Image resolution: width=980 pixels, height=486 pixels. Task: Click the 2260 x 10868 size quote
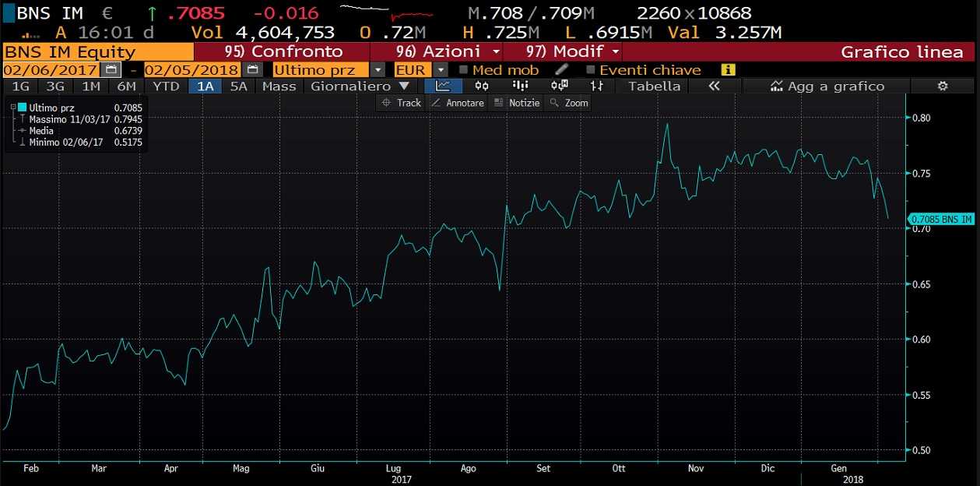click(694, 12)
